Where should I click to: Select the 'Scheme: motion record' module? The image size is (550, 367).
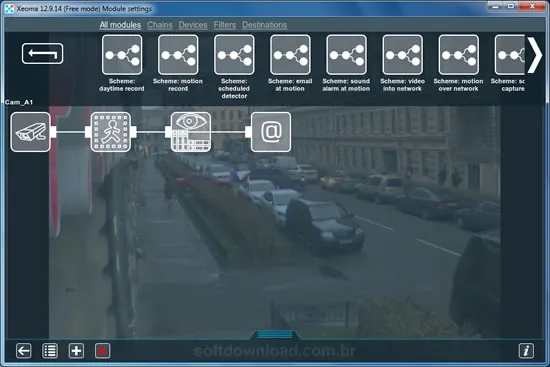178,55
